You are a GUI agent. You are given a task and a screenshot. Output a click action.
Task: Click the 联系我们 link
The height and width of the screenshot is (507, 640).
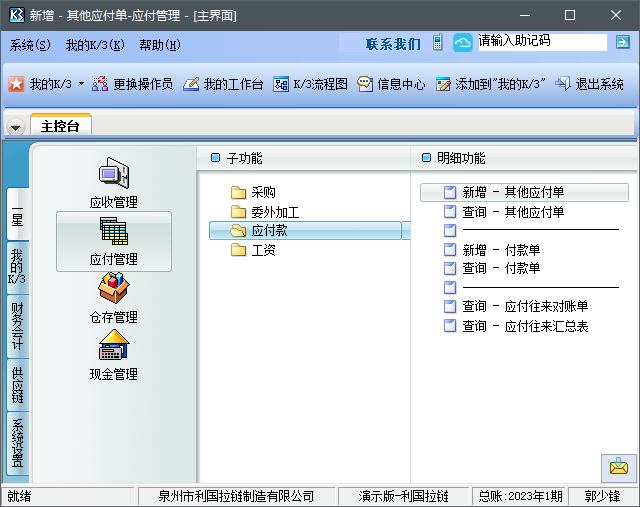point(393,44)
